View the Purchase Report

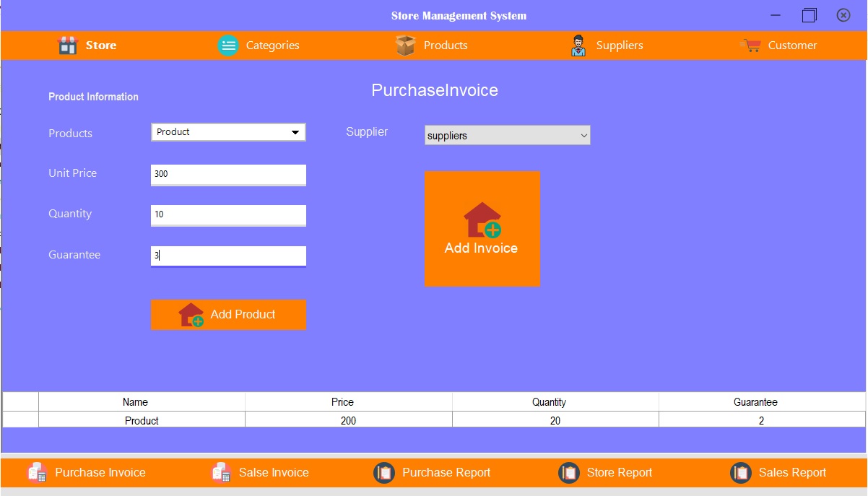click(446, 473)
